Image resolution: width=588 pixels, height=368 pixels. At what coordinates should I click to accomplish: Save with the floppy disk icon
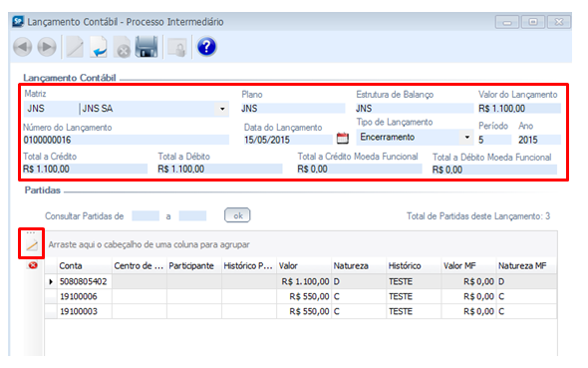(147, 47)
